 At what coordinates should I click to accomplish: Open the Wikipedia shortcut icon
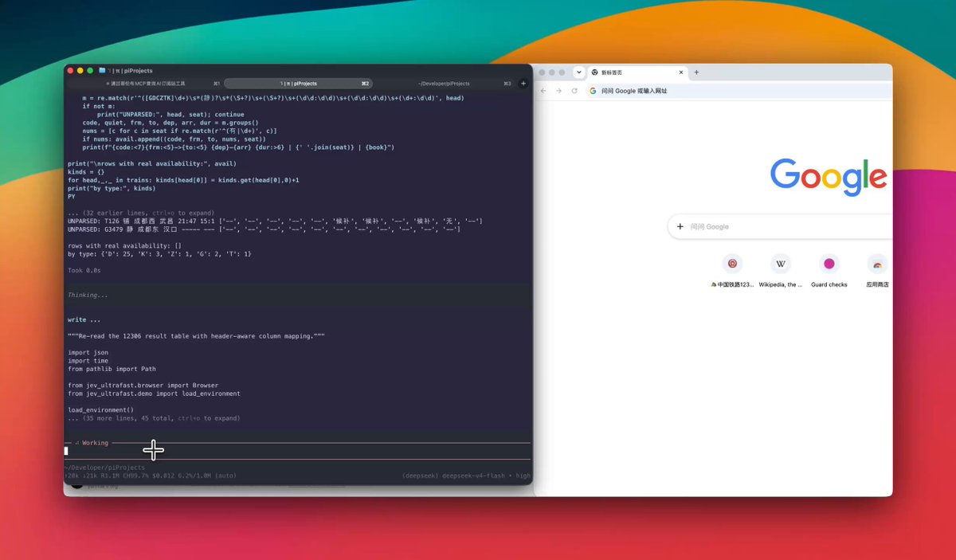pyautogui.click(x=781, y=264)
